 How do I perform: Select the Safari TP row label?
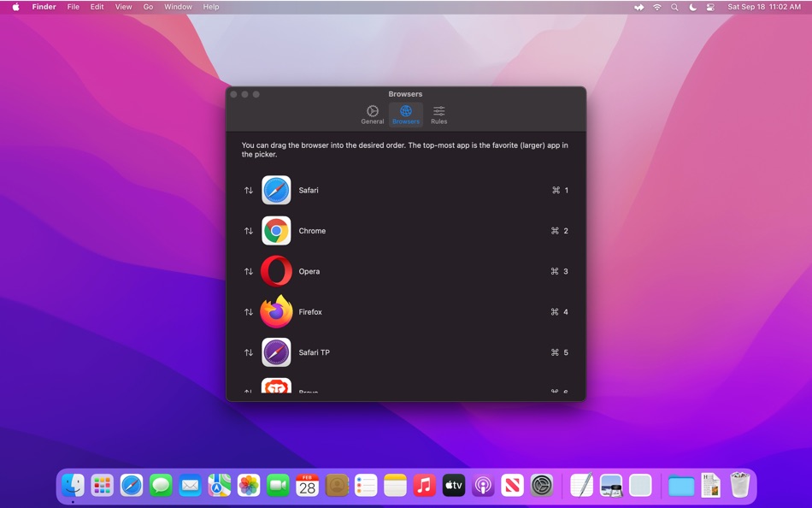(x=315, y=352)
